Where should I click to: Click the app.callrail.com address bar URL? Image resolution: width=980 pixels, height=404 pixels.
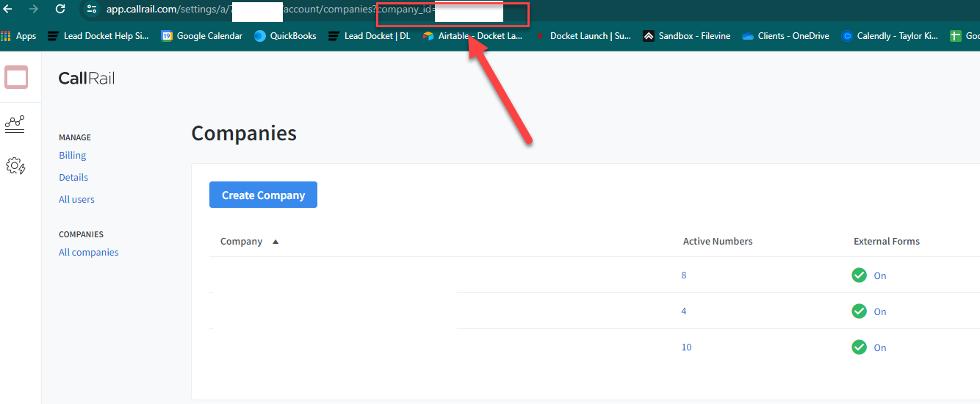(x=305, y=10)
